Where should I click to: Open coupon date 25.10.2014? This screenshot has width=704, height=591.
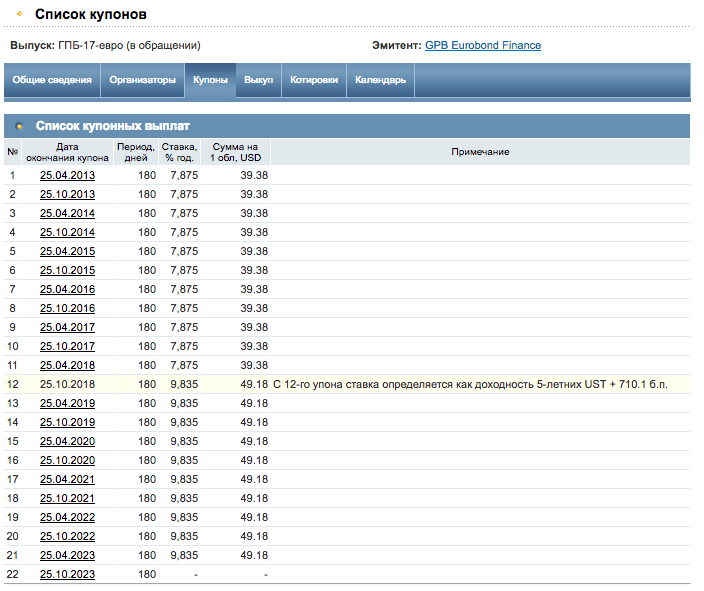coord(67,233)
